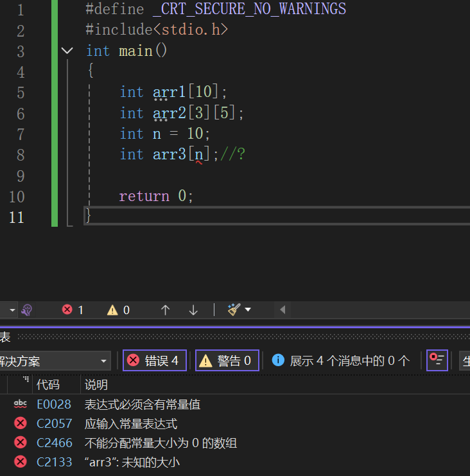Toggle the 警告 0 warnings filter

point(227,360)
